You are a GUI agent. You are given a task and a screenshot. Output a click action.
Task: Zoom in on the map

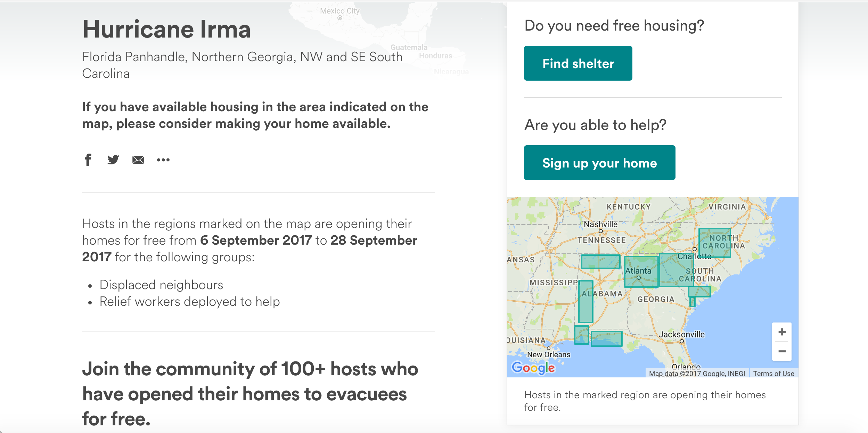[782, 332]
